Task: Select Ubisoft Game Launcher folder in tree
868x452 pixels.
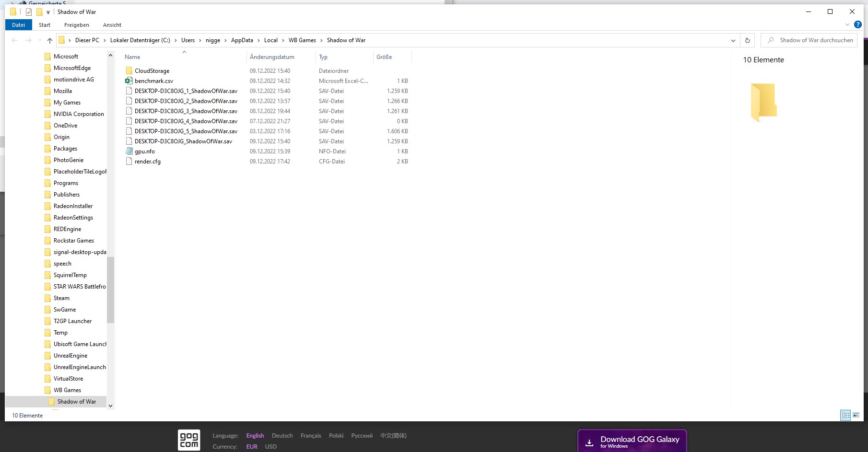Action: (x=80, y=344)
